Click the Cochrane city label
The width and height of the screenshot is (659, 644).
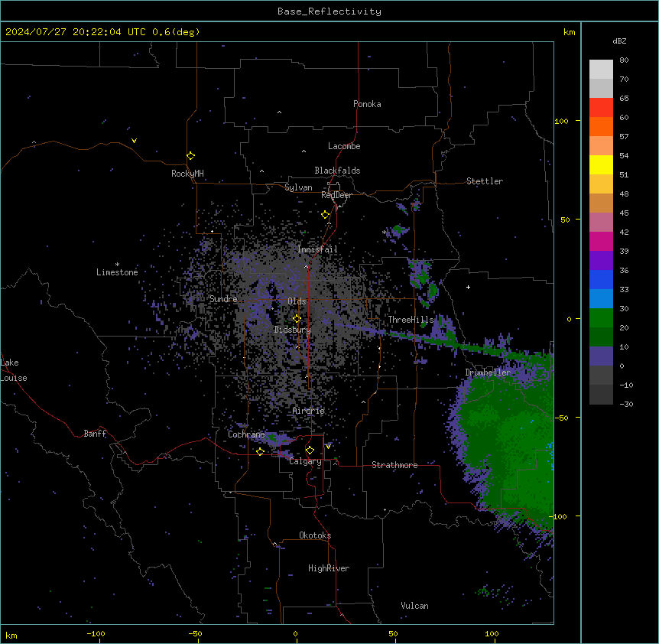246,434
